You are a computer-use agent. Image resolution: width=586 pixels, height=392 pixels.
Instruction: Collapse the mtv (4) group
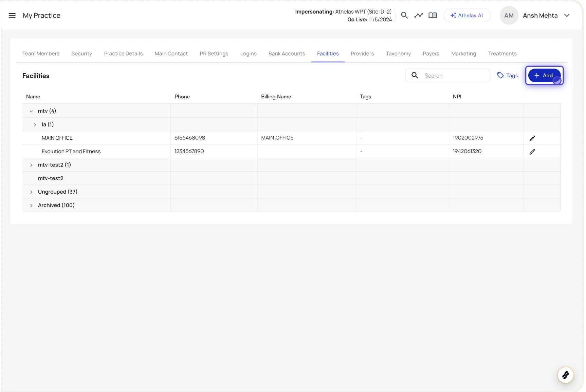31,111
